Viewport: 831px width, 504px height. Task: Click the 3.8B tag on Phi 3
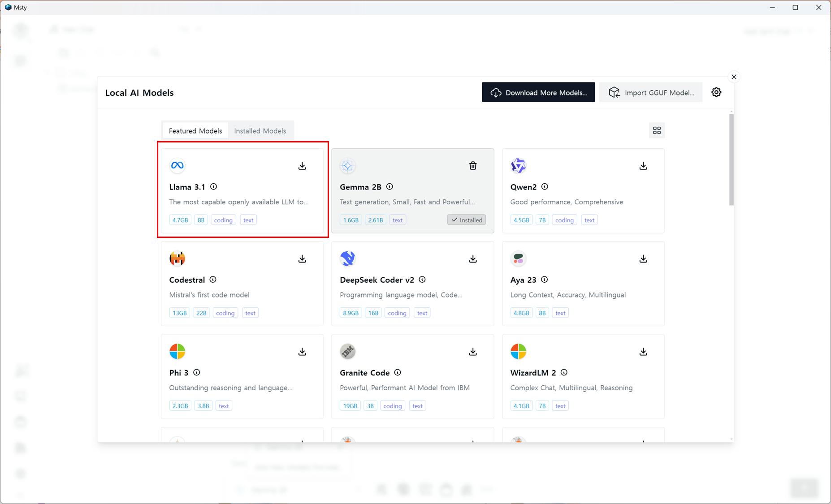203,406
